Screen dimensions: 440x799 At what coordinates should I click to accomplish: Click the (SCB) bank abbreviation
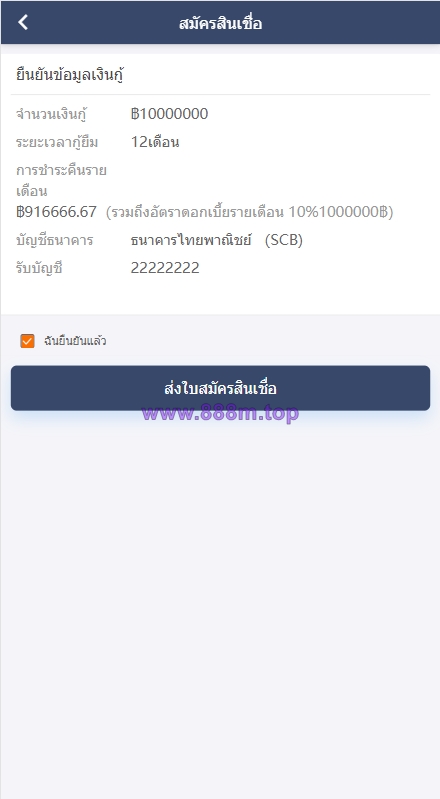pyautogui.click(x=284, y=240)
